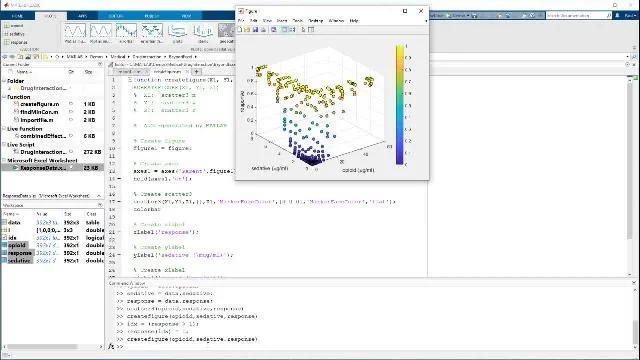Select the first line plot thumbnail in Plots gallery
640x360 pixels.
[75, 31]
